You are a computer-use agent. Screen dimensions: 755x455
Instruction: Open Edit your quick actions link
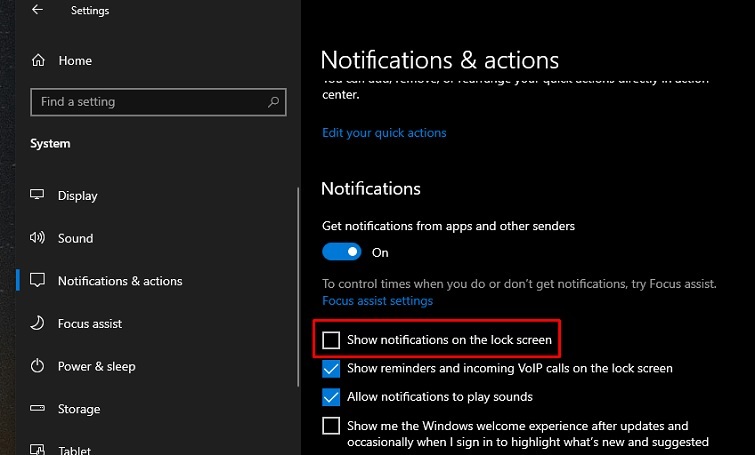(384, 133)
